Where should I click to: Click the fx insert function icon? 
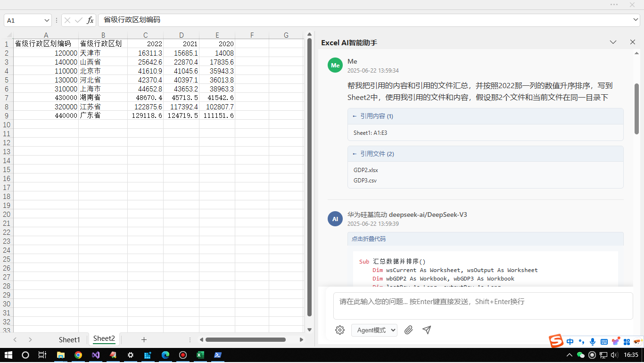pyautogui.click(x=90, y=20)
